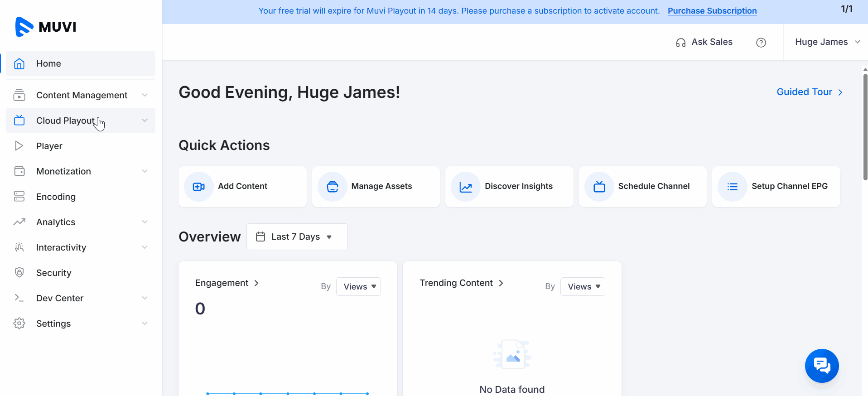Click the Muvi logo
868x396 pixels.
pos(46,27)
